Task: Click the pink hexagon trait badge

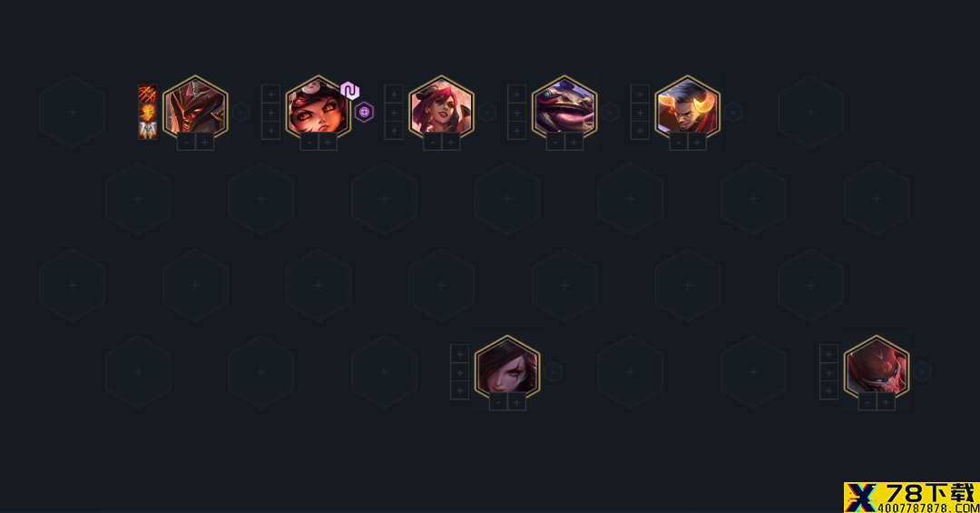Action: (350, 91)
